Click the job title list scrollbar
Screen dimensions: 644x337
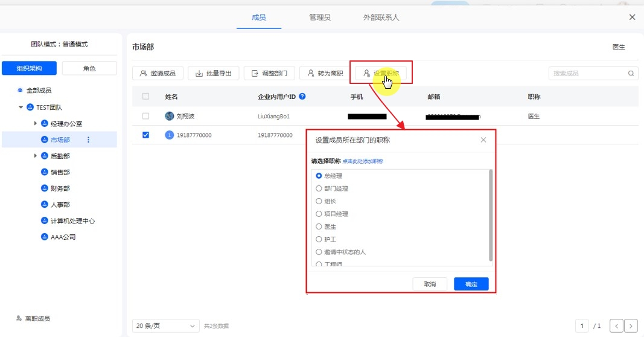point(491,214)
